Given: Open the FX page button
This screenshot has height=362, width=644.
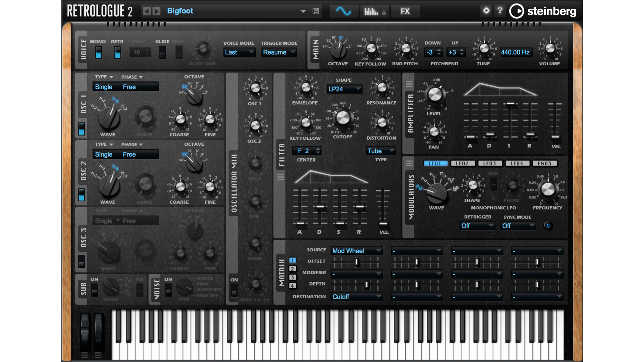Looking at the screenshot, I should 405,11.
